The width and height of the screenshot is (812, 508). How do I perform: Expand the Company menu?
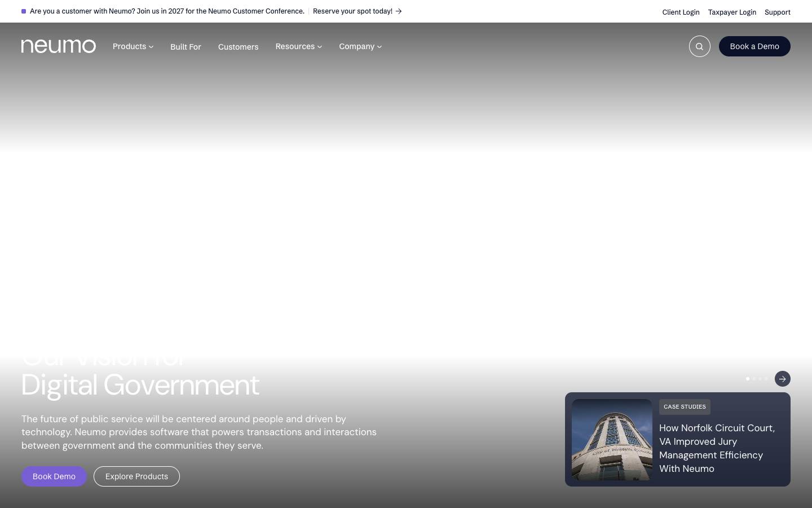tap(360, 46)
